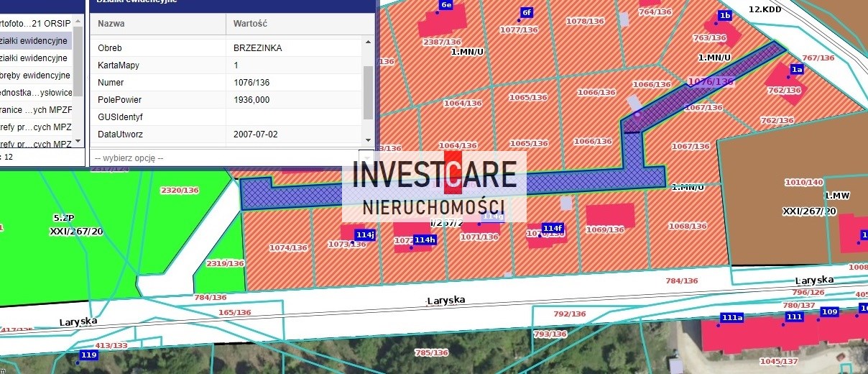Click the PolePowier row label
Image resolution: width=868 pixels, height=374 pixels.
click(119, 100)
